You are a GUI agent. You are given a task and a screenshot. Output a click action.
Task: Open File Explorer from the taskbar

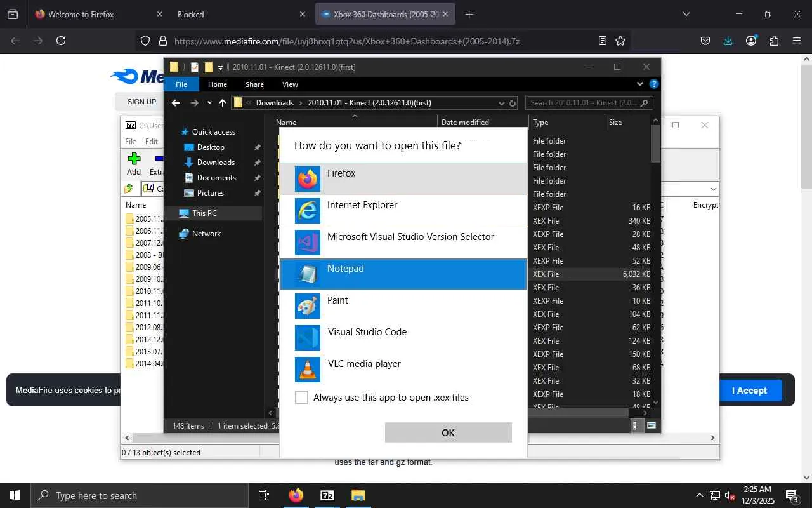[x=358, y=495]
